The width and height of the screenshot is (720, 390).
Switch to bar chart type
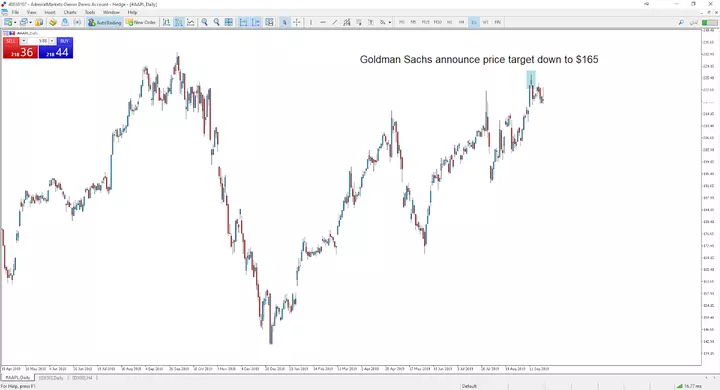click(166, 22)
